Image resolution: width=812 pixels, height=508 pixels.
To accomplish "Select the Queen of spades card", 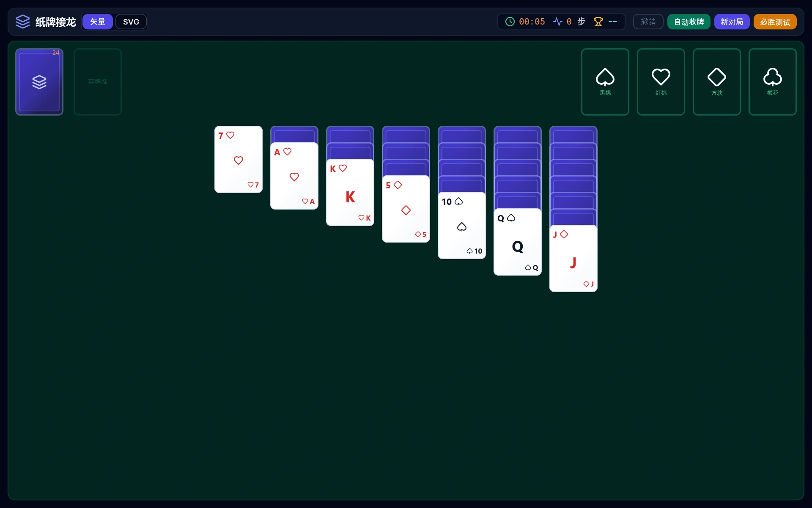I will coord(518,242).
